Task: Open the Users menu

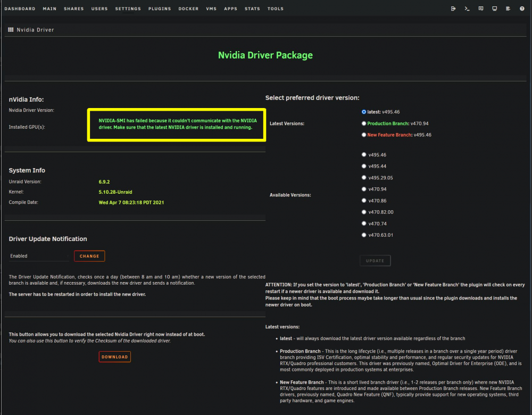Action: point(99,9)
